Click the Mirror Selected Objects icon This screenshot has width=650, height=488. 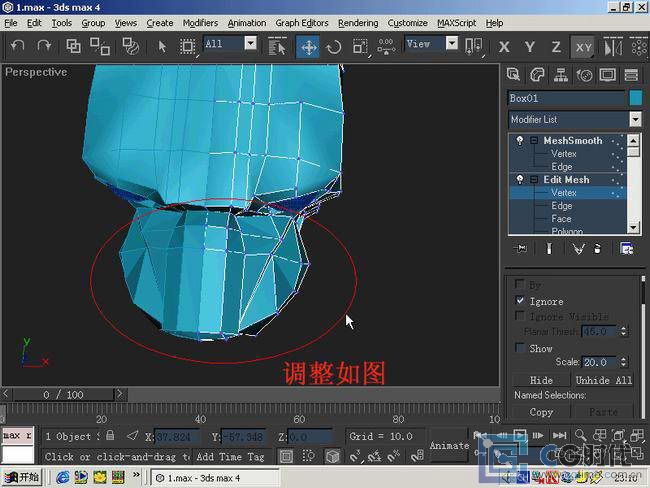point(613,46)
